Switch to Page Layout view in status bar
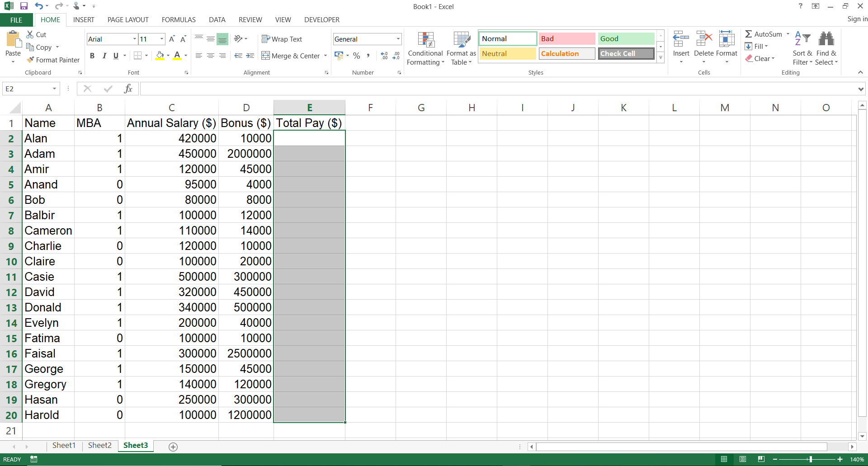868x466 pixels. point(742,459)
